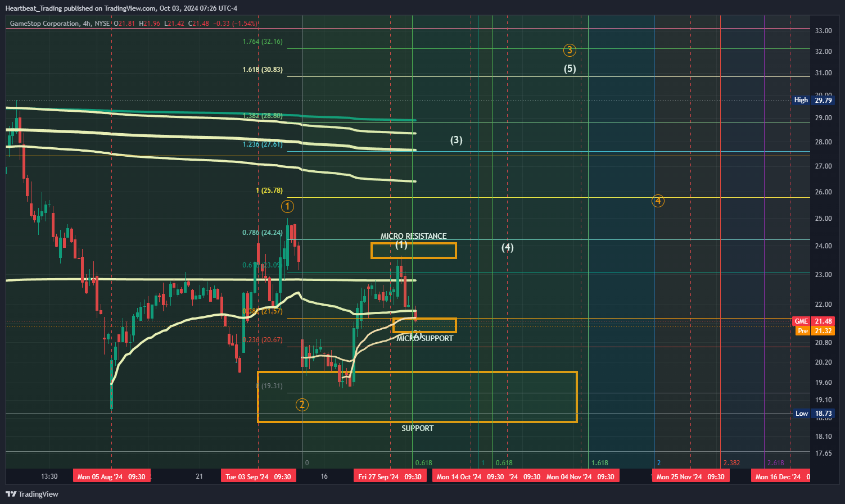Screen dimensions: 845x504
Task: Select the 26.00 price axis label
Action: tap(824, 192)
